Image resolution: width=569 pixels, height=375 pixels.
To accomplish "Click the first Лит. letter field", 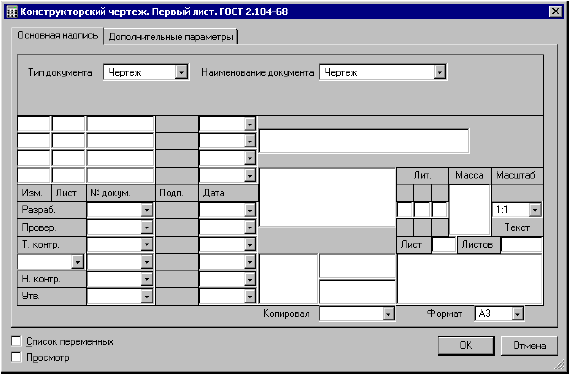I will point(405,210).
